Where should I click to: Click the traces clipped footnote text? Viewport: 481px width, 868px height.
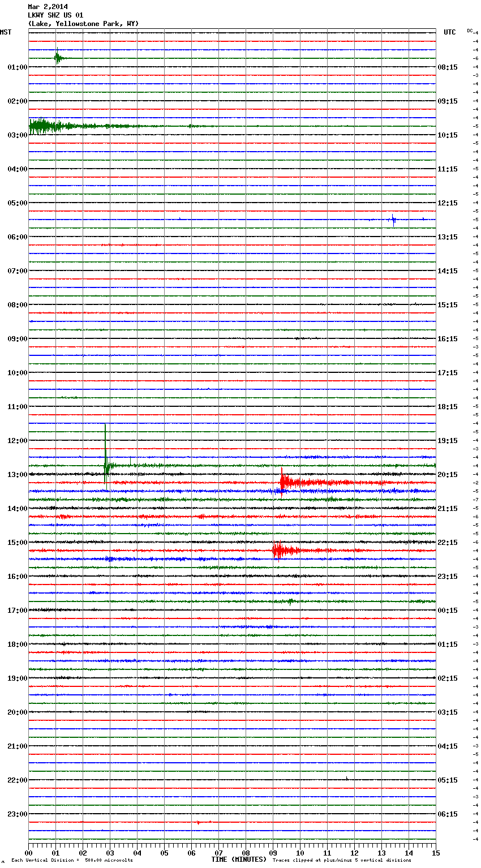pyautogui.click(x=342, y=860)
